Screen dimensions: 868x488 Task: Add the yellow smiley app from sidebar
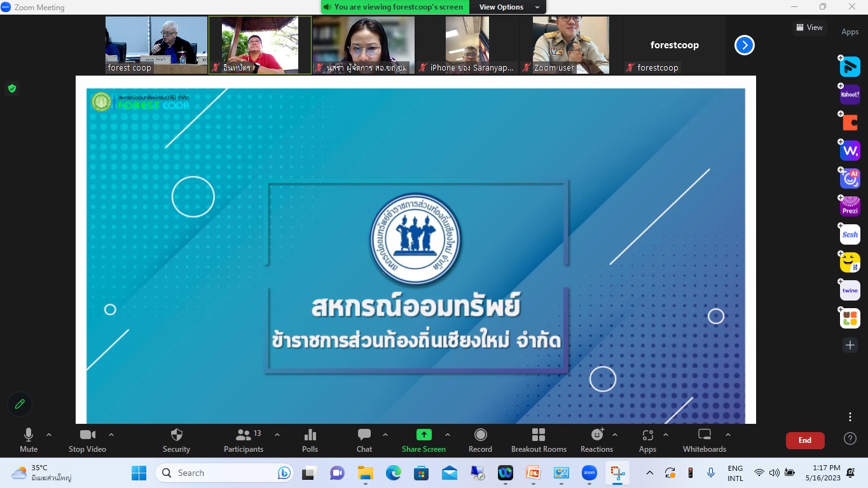(x=850, y=262)
